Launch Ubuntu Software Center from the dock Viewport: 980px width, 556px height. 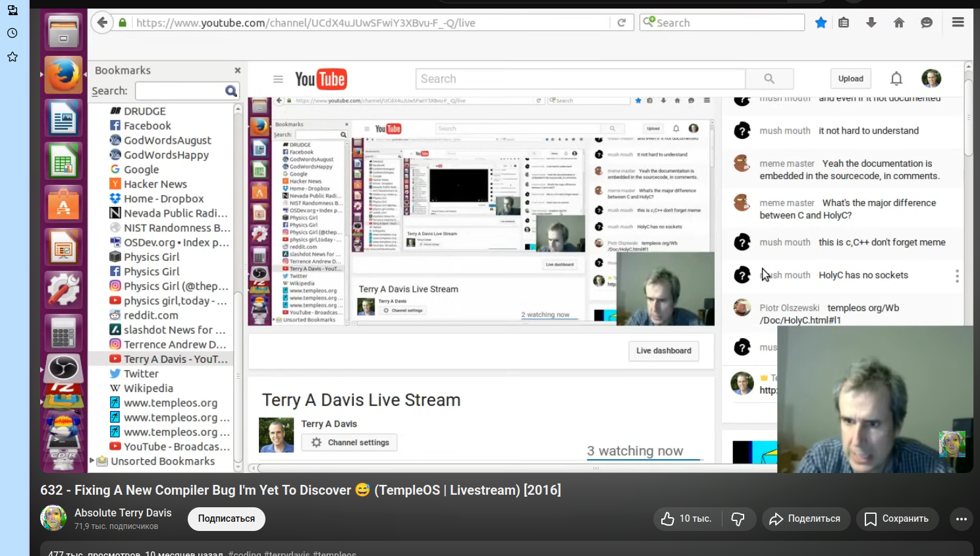[x=63, y=204]
